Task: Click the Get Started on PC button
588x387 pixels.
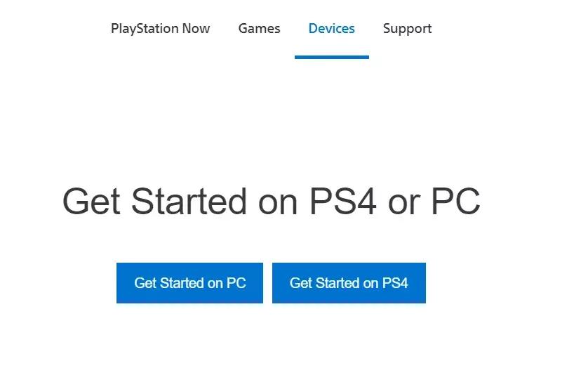Action: pyautogui.click(x=189, y=283)
